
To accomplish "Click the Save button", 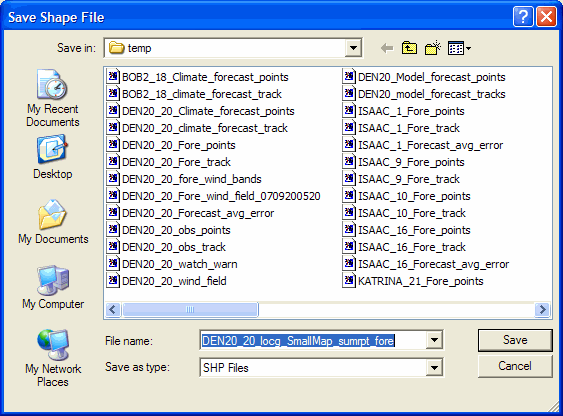I will click(x=515, y=340).
